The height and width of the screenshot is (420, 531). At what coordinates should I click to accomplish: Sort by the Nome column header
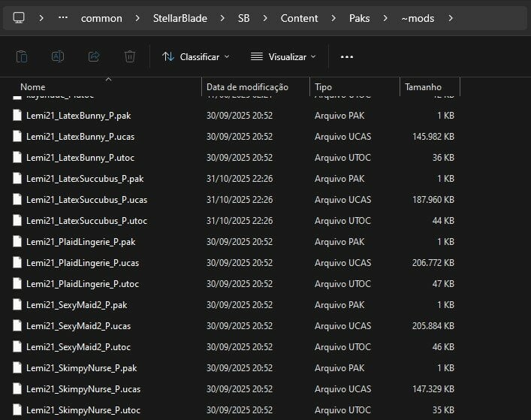pyautogui.click(x=33, y=87)
